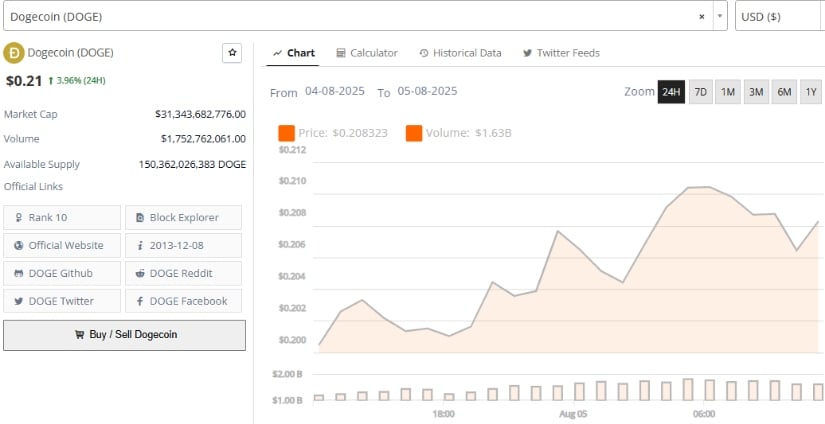The image size is (825, 424).
Task: Click the $2.00 B volume axis label
Action: pos(287,375)
